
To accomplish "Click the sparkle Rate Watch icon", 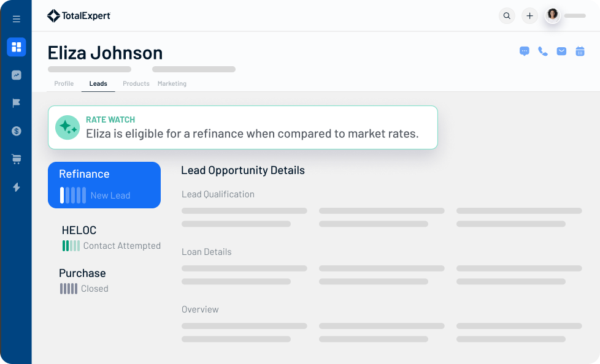I will (67, 127).
